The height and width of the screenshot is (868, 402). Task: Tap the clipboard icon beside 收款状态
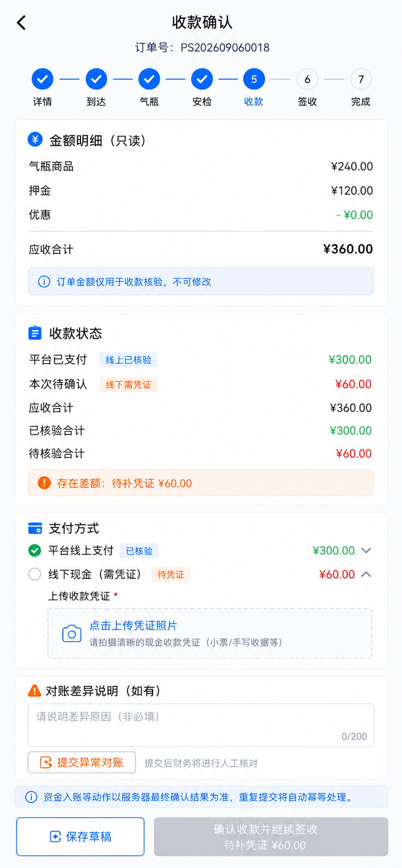click(x=35, y=333)
